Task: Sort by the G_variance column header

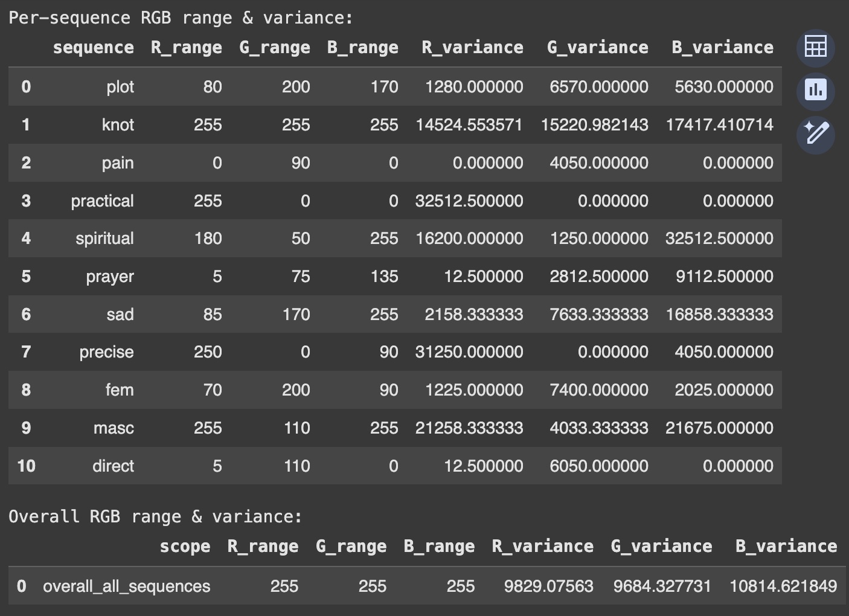Action: (597, 47)
